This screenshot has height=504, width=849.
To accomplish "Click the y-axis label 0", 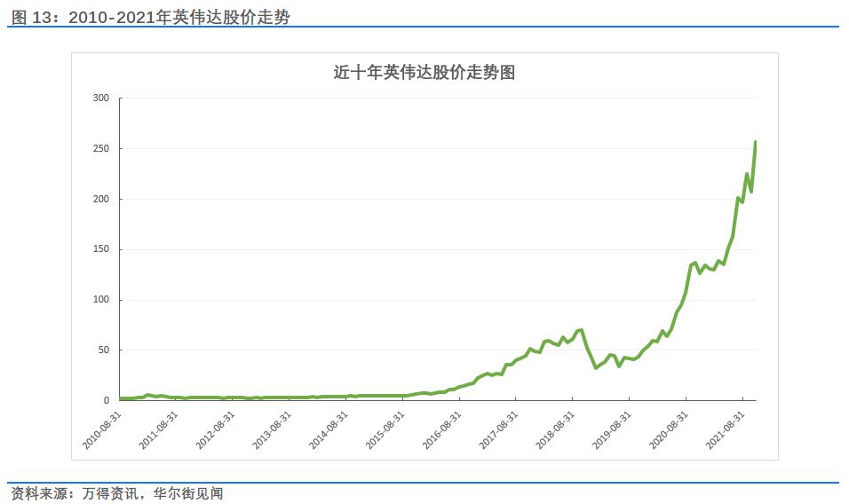I will (107, 400).
